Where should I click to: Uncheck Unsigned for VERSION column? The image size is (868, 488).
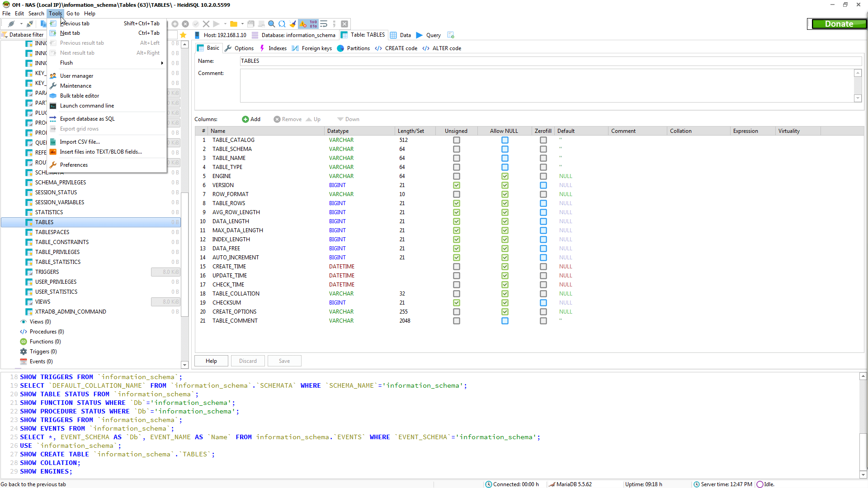(x=457, y=185)
